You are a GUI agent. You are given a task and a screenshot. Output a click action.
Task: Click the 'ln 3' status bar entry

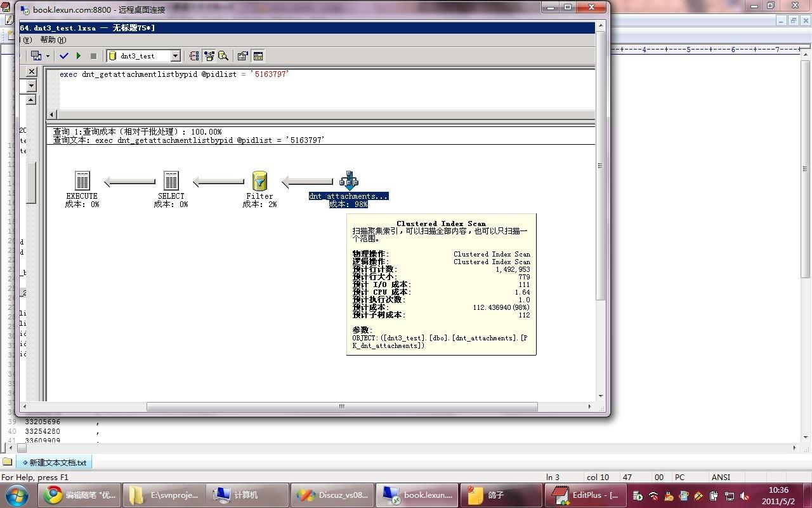coord(553,477)
